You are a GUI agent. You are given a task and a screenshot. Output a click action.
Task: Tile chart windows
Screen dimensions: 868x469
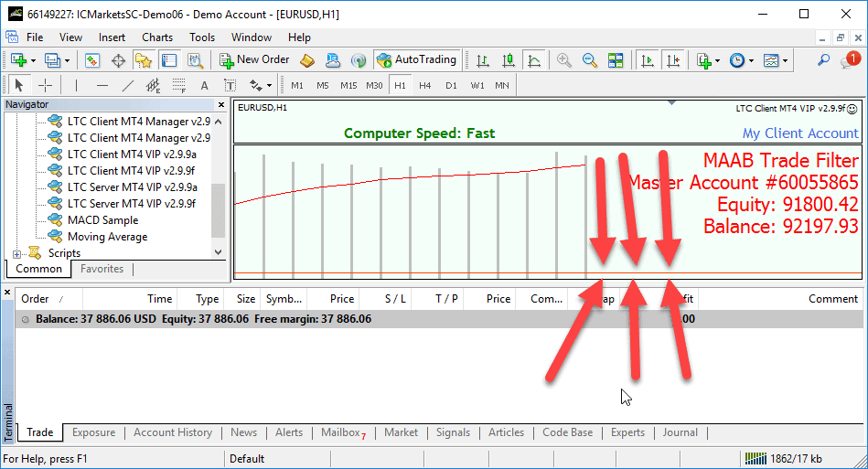pos(616,60)
